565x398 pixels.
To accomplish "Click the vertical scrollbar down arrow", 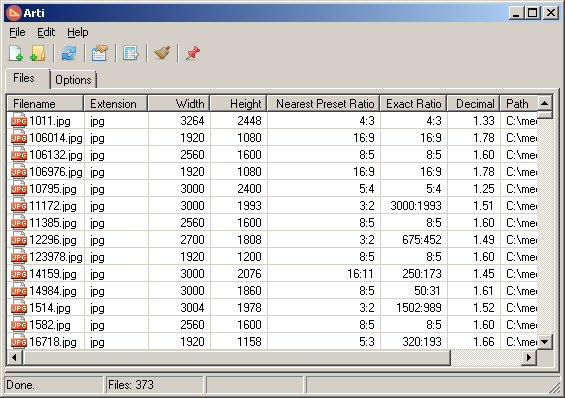I will tap(544, 341).
